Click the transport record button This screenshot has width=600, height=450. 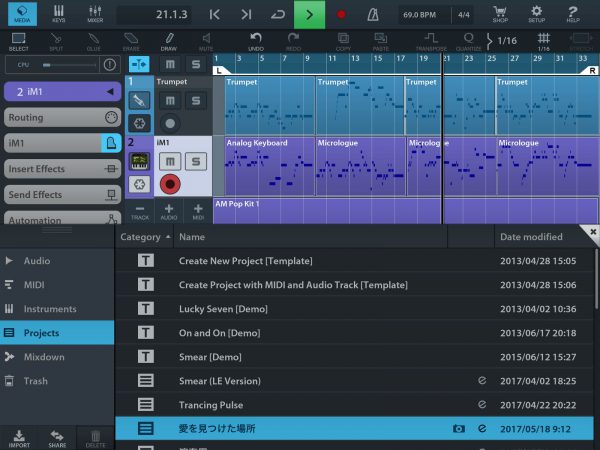(x=341, y=15)
